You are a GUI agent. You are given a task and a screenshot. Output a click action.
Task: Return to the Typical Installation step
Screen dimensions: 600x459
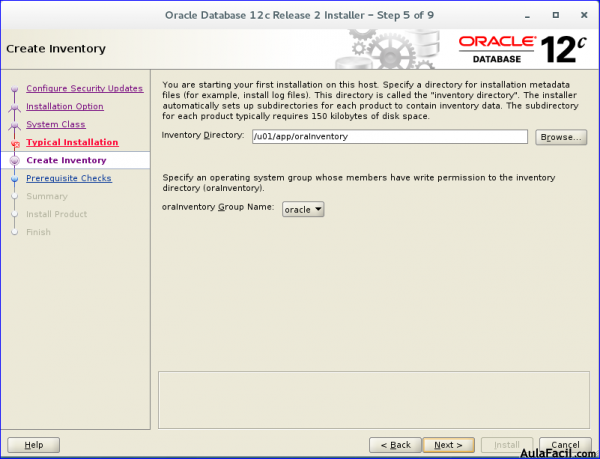click(72, 142)
